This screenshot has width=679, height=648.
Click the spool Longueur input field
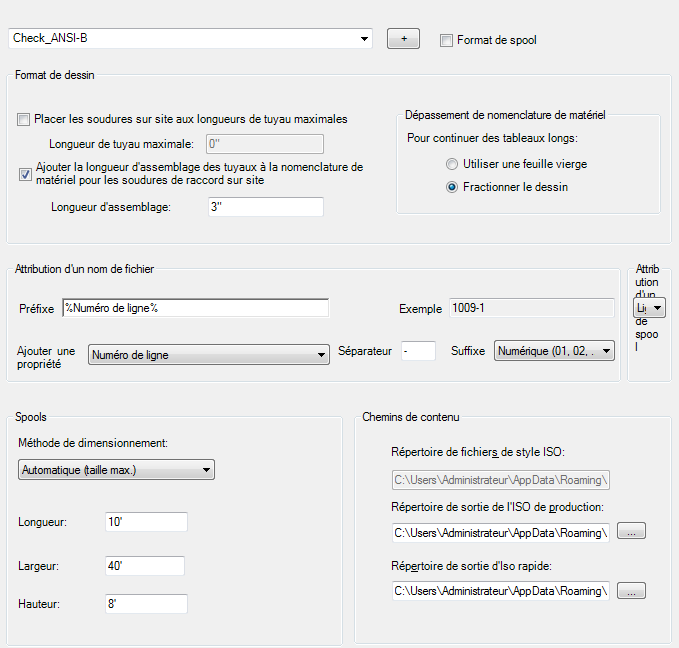click(145, 522)
